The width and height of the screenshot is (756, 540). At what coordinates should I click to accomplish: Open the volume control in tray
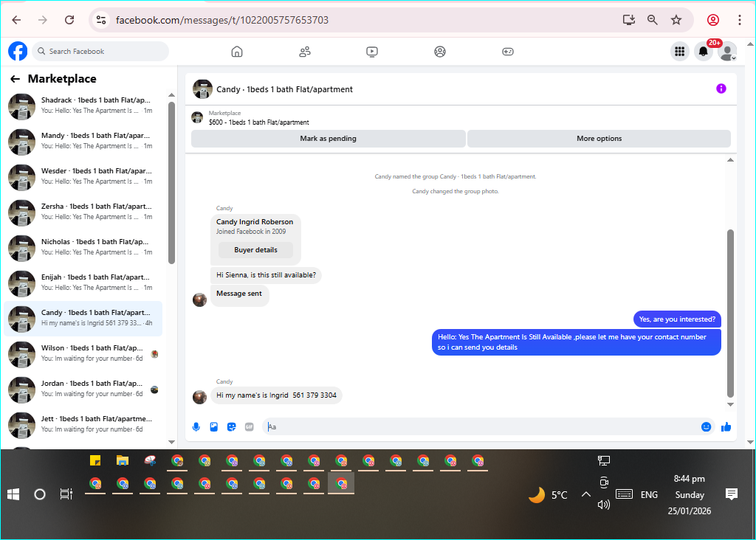(x=604, y=505)
